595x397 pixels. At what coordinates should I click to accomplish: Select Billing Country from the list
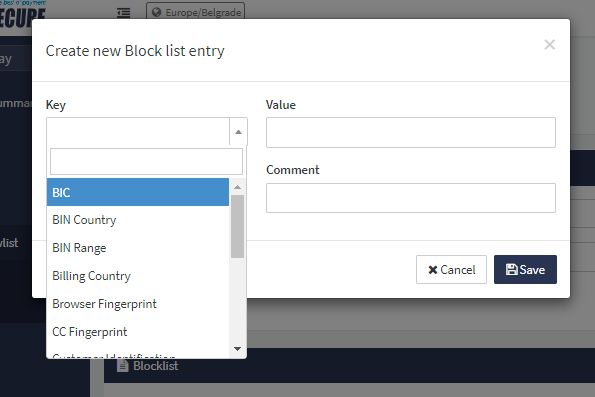click(138, 276)
